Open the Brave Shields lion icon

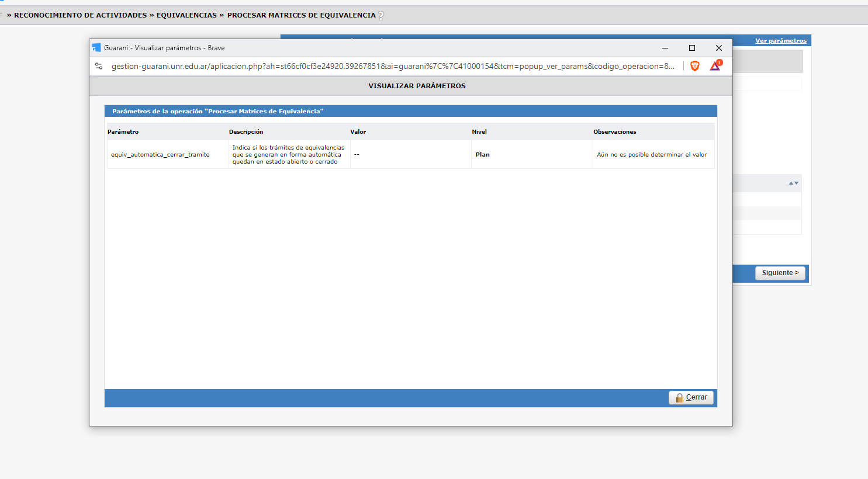[x=695, y=66]
